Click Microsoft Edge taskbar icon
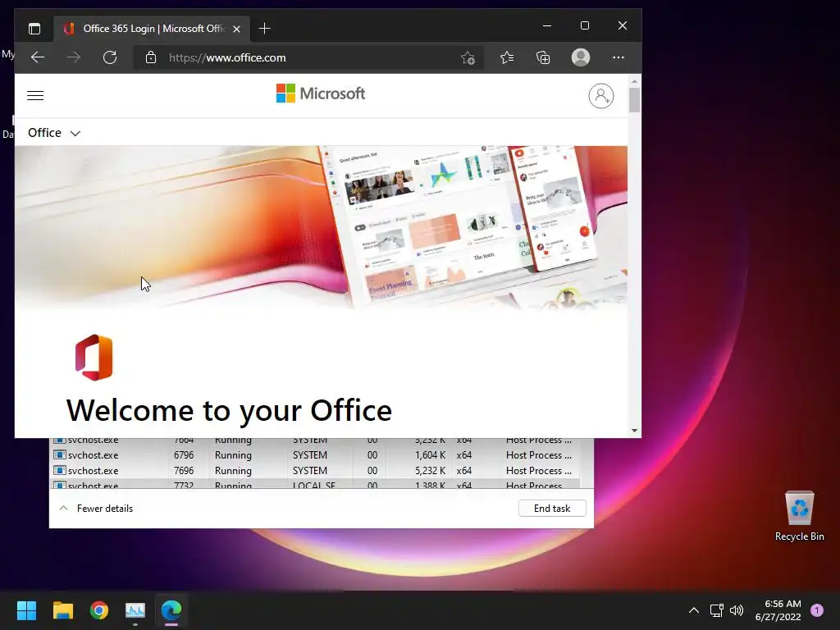 tap(171, 610)
